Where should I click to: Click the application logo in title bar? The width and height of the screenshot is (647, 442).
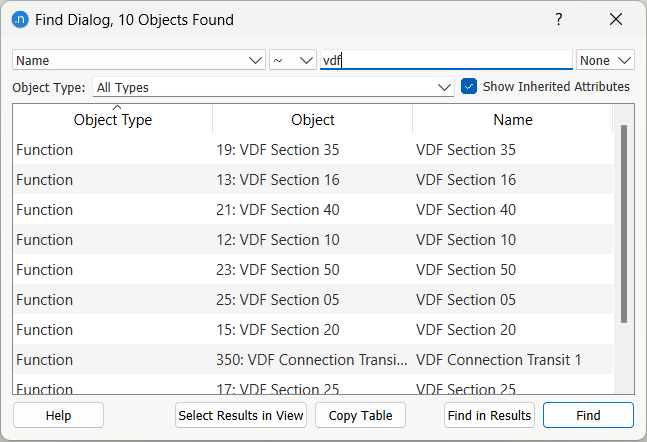(19, 19)
